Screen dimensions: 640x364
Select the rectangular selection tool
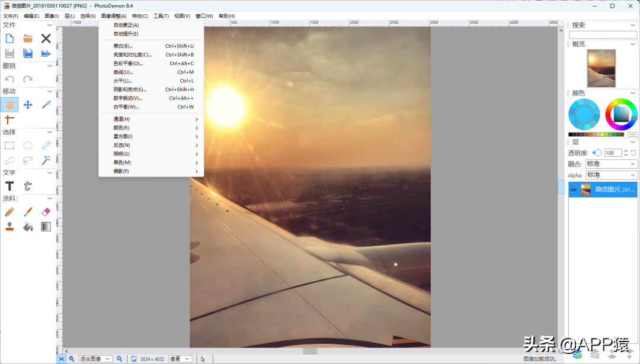(9, 145)
